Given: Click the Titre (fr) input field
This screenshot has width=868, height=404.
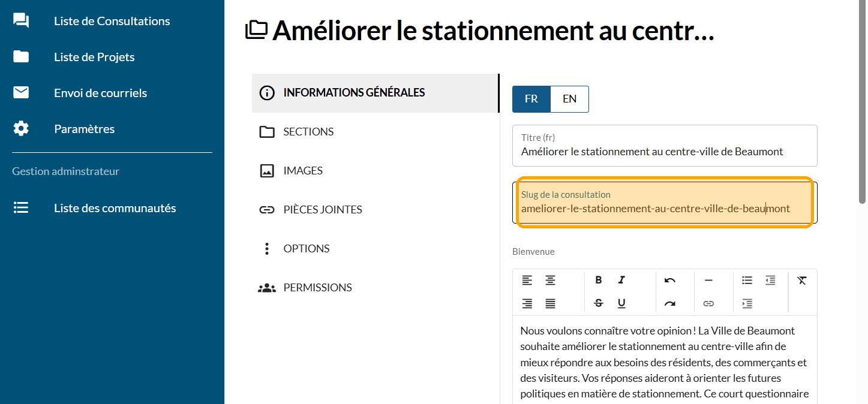Looking at the screenshot, I should pos(664,152).
